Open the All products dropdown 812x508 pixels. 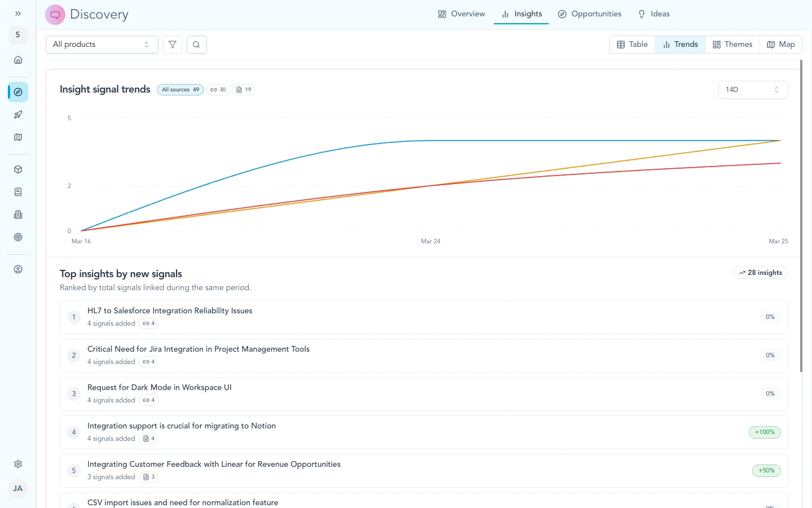101,44
